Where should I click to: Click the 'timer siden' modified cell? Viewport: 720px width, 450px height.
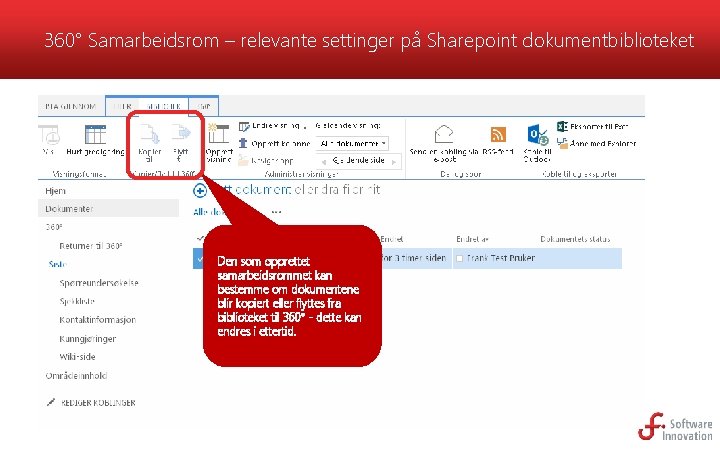[x=413, y=258]
